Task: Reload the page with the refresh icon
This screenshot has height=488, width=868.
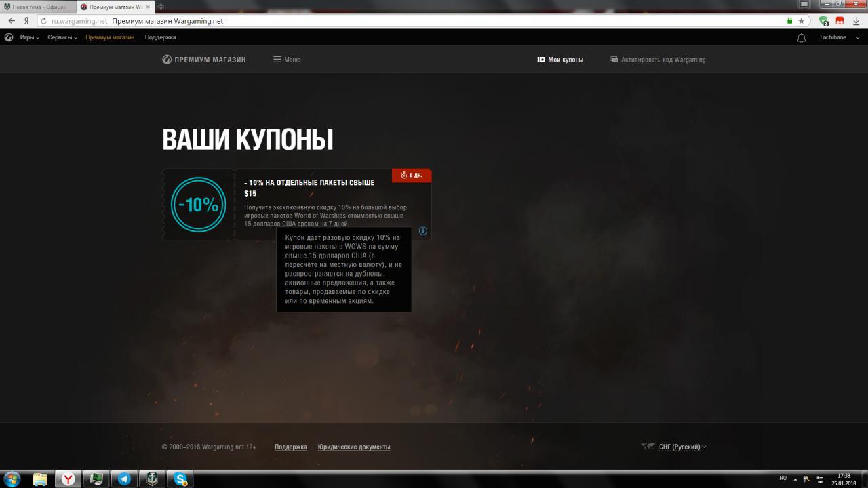Action: tap(45, 21)
